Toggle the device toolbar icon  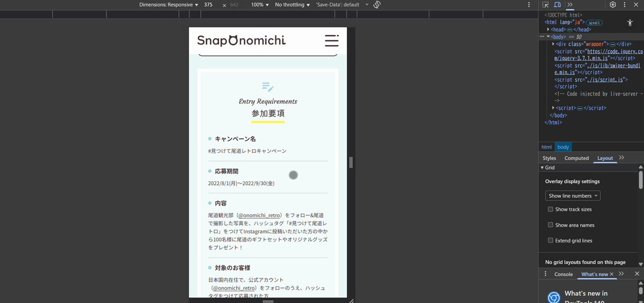[558, 5]
